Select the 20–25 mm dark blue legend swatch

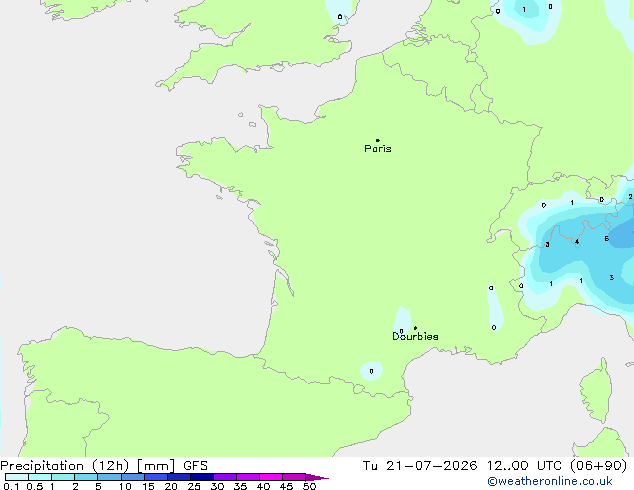(179, 477)
